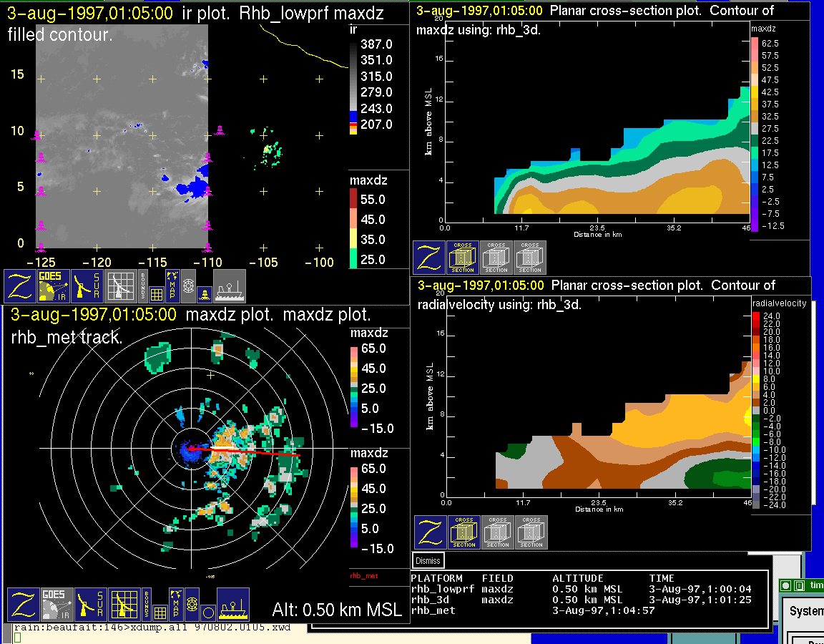Toggle the greyed ship icon in the ir plot toolbar
Image resolution: width=824 pixels, height=644 pixels.
pyautogui.click(x=230, y=286)
